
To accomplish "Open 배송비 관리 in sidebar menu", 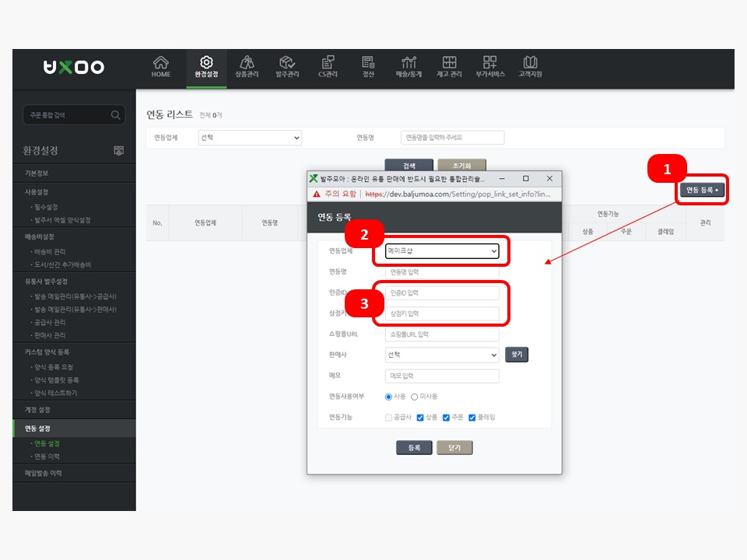I will [x=50, y=252].
